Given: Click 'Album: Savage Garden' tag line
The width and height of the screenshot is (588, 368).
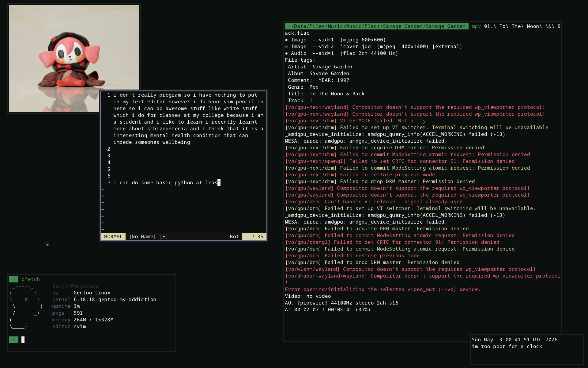Looking at the screenshot, I should tap(318, 73).
